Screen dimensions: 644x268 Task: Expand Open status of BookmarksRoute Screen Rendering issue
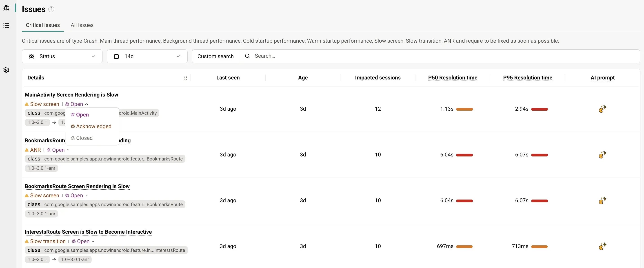(76, 196)
